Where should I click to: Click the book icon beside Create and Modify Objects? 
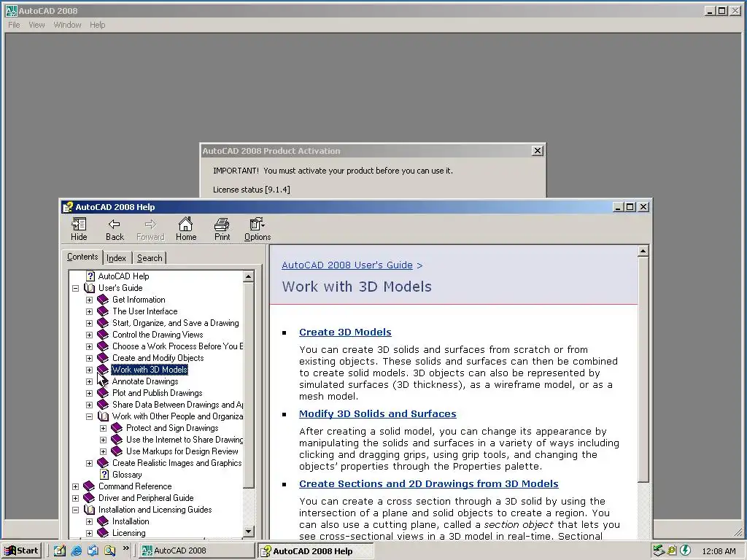click(x=103, y=358)
